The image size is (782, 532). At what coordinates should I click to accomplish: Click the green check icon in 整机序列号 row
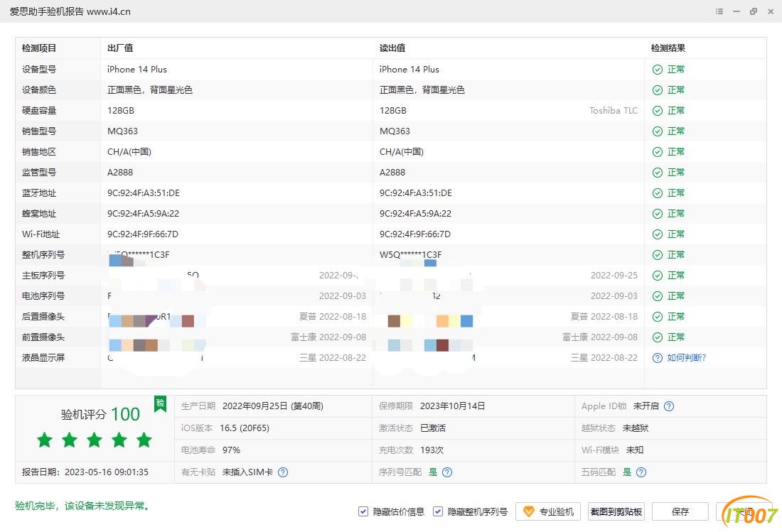[x=658, y=255]
